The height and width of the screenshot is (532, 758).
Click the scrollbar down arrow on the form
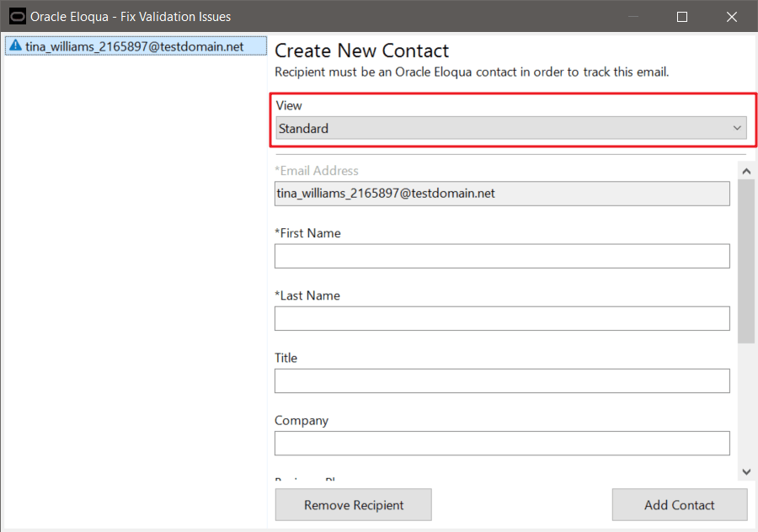(746, 471)
